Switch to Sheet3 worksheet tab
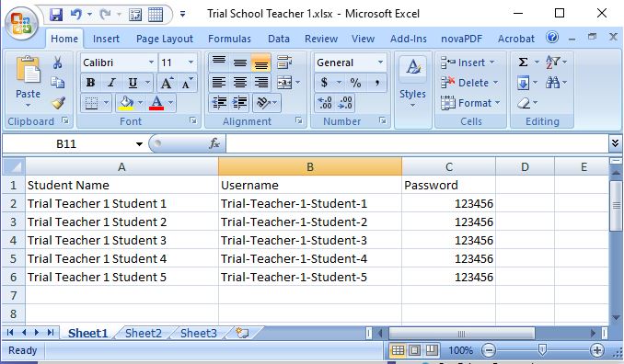This screenshot has width=624, height=364. click(x=199, y=333)
